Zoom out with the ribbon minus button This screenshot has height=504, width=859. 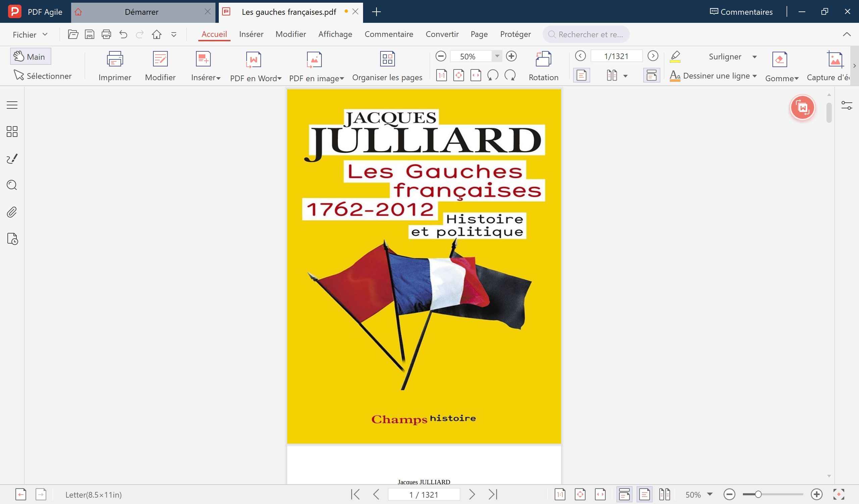(x=441, y=56)
